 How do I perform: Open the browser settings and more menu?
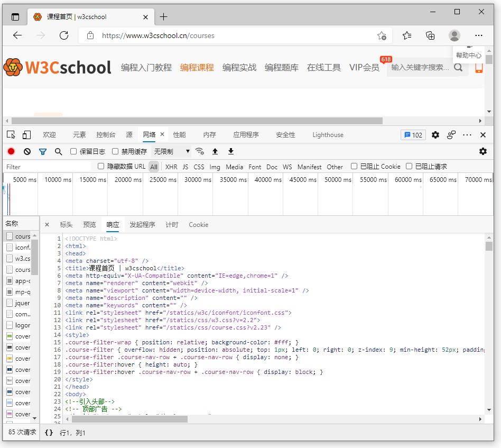pos(478,35)
